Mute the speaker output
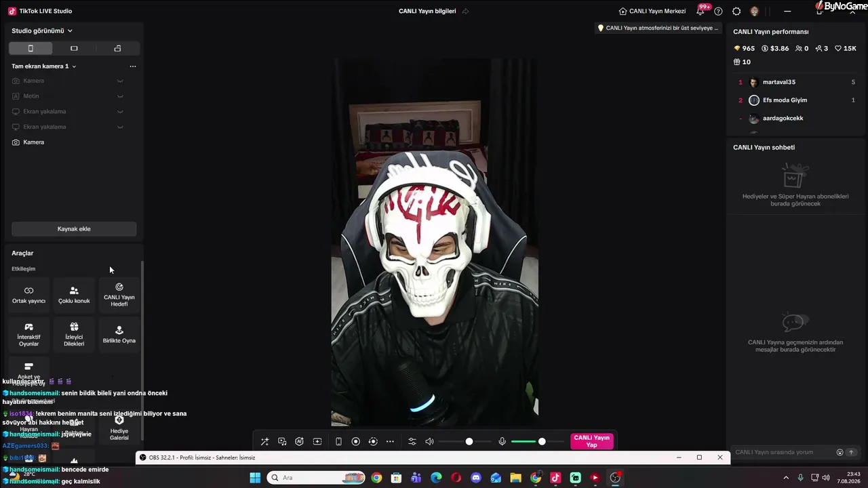Image resolution: width=868 pixels, height=488 pixels. click(x=429, y=441)
